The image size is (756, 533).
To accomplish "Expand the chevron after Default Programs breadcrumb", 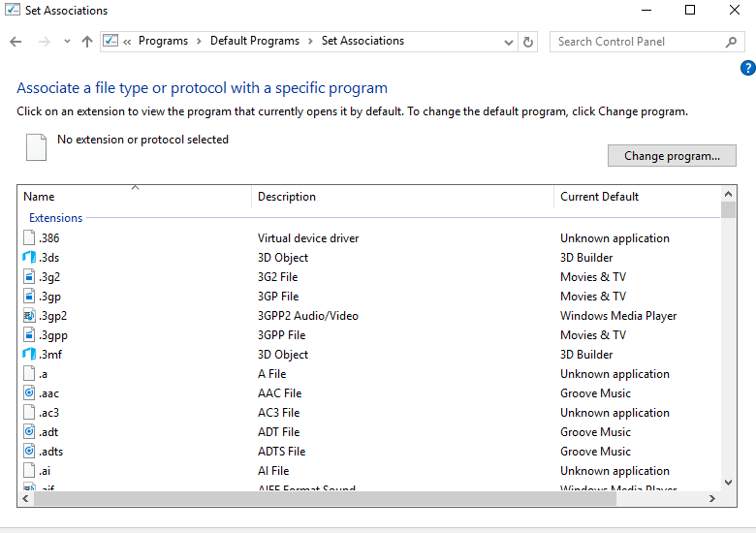I will 310,42.
